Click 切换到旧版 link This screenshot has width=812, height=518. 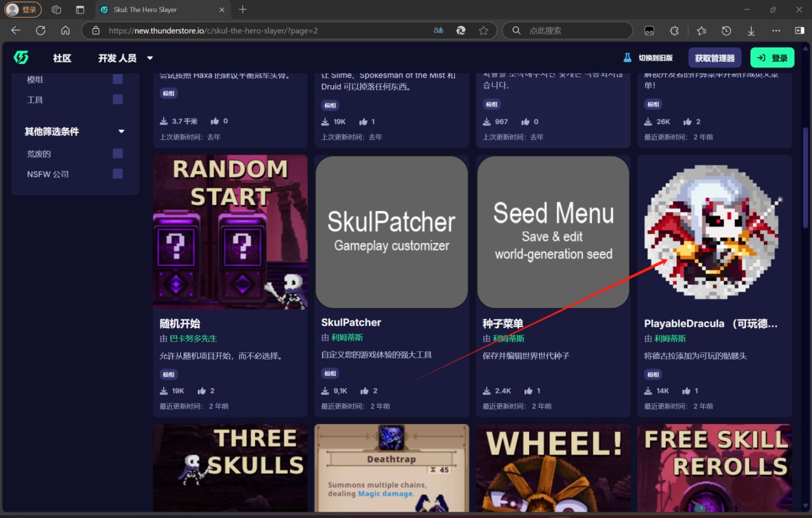[655, 58]
